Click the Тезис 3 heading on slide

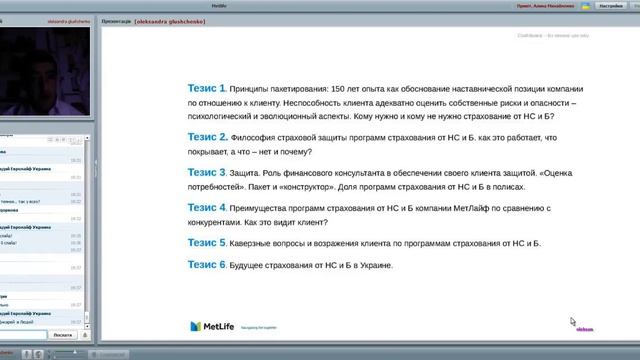[207, 172]
